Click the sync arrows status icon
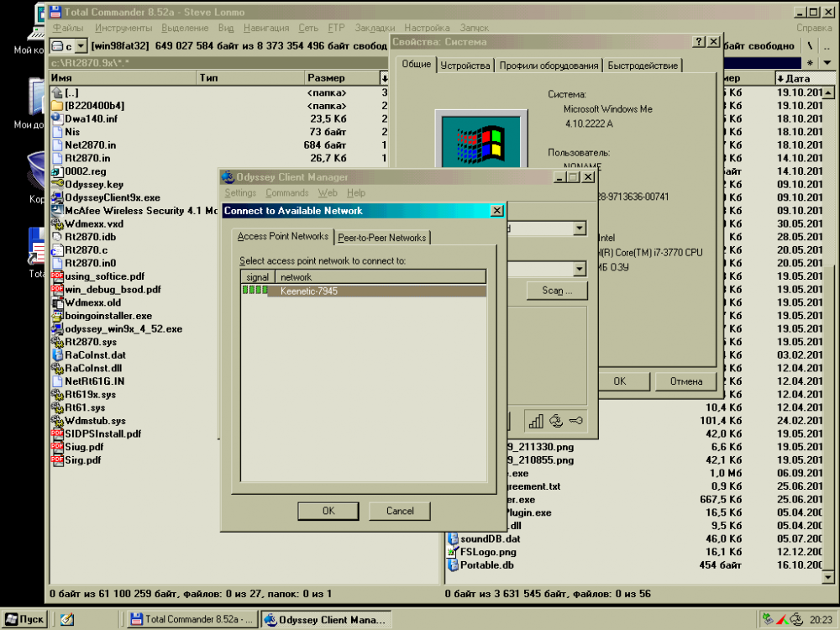The height and width of the screenshot is (630, 840). tap(556, 421)
